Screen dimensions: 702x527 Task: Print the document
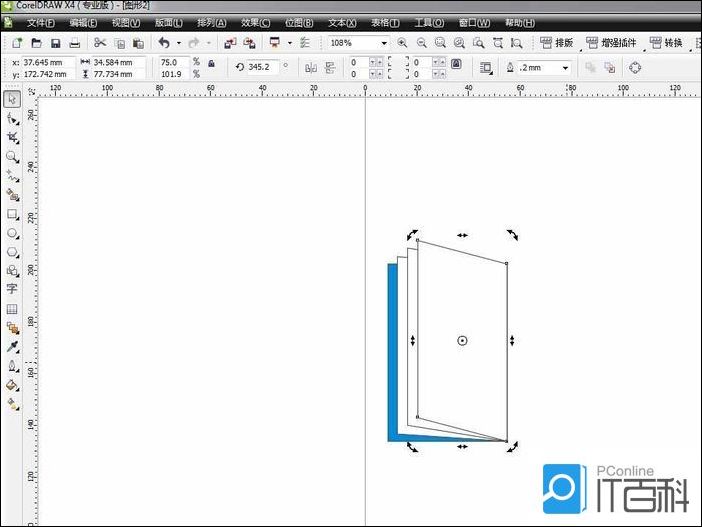point(75,43)
